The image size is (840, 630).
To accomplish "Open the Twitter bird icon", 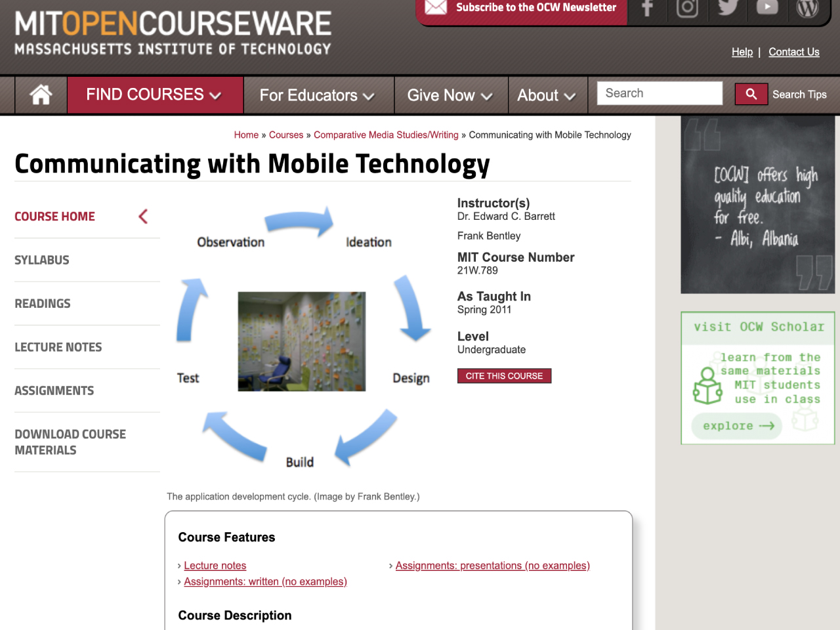I will point(728,8).
